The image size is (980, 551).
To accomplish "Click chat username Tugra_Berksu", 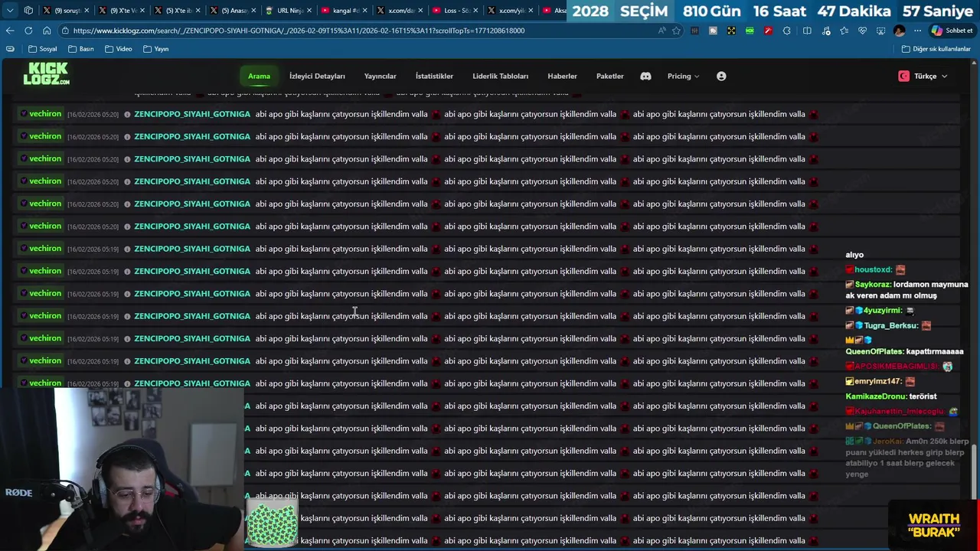I will pyautogui.click(x=890, y=325).
